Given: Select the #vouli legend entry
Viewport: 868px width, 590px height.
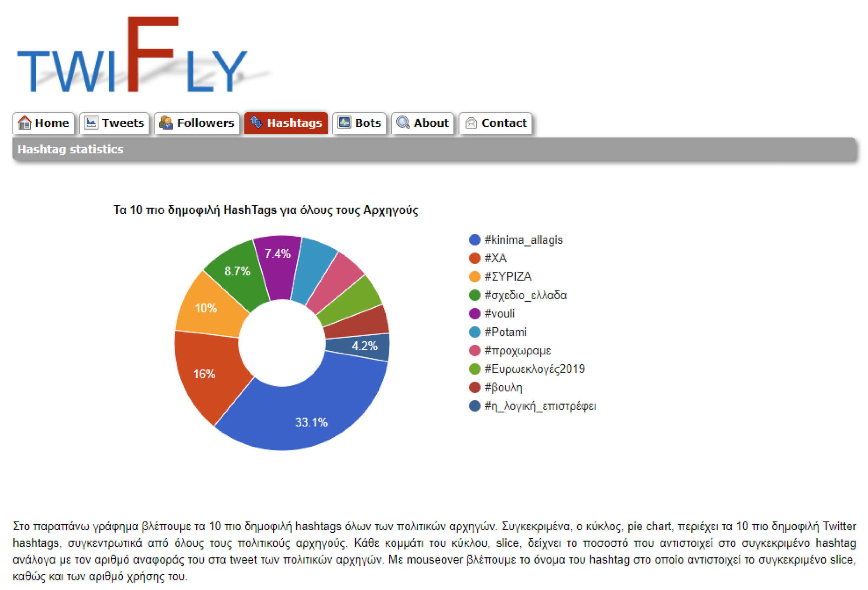Looking at the screenshot, I should (x=499, y=314).
